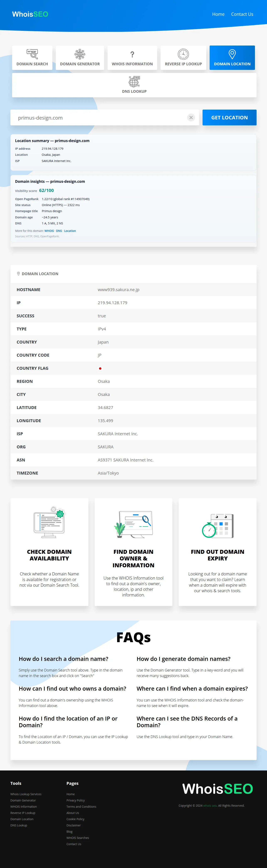This screenshot has width=267, height=868.
Task: Click the Get Location button
Action: coord(230,117)
